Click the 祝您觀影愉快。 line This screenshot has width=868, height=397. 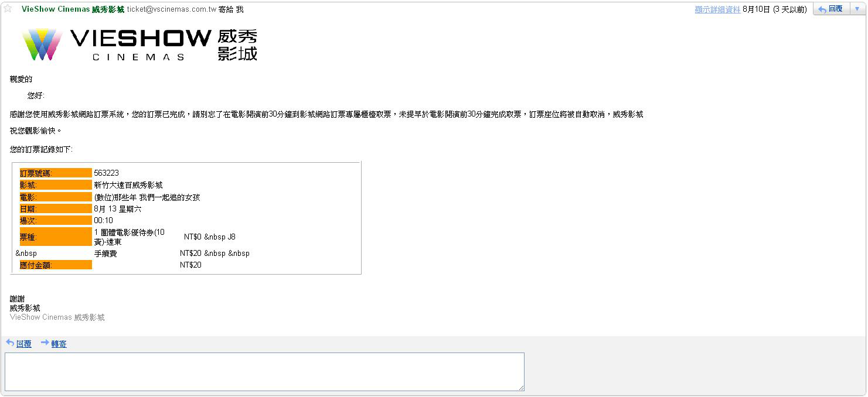[36, 131]
